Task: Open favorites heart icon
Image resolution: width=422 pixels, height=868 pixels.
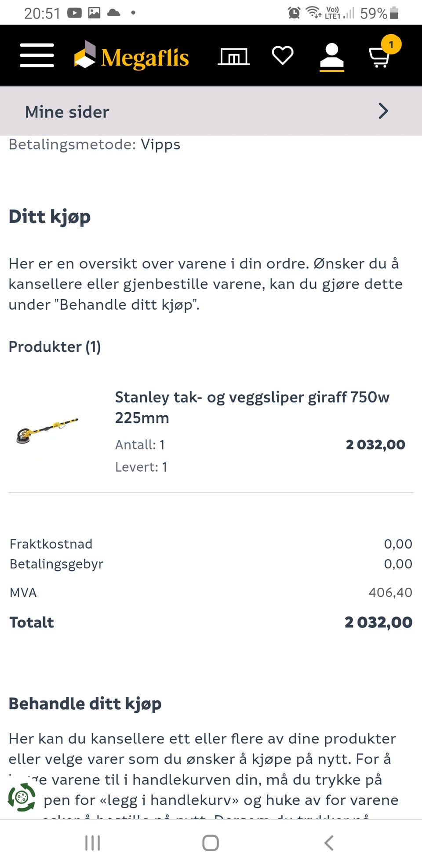Action: point(283,55)
